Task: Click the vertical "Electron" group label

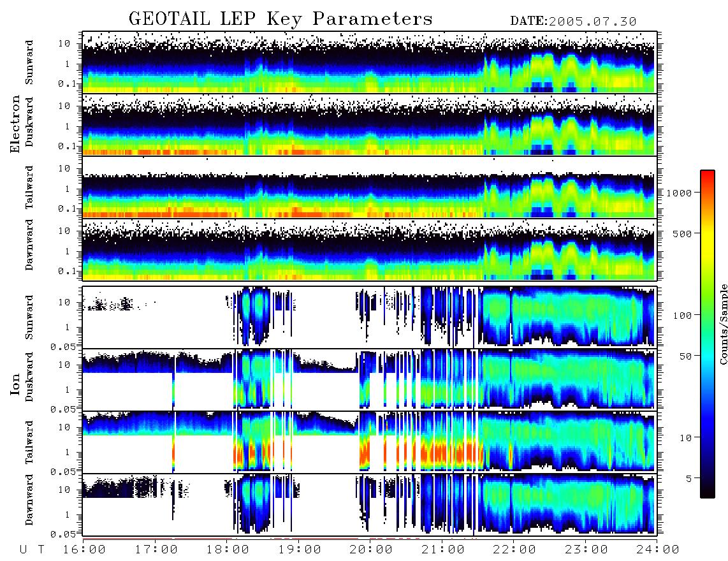Action: point(15,124)
